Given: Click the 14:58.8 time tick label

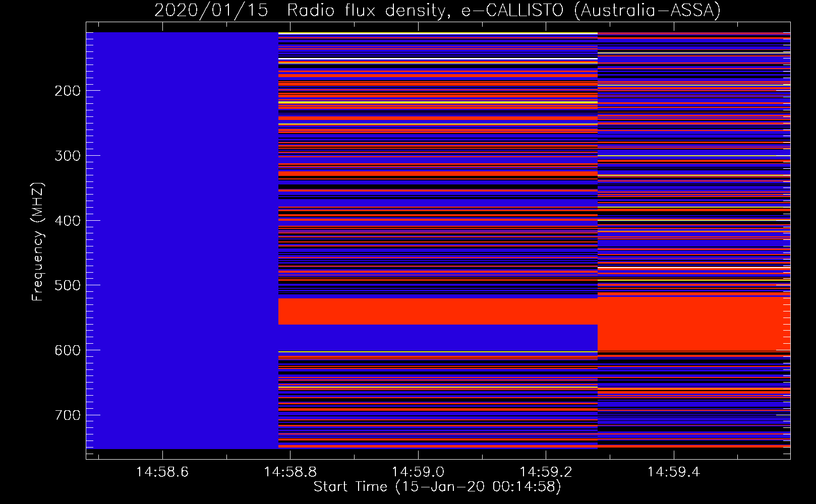Looking at the screenshot, I should coord(290,472).
